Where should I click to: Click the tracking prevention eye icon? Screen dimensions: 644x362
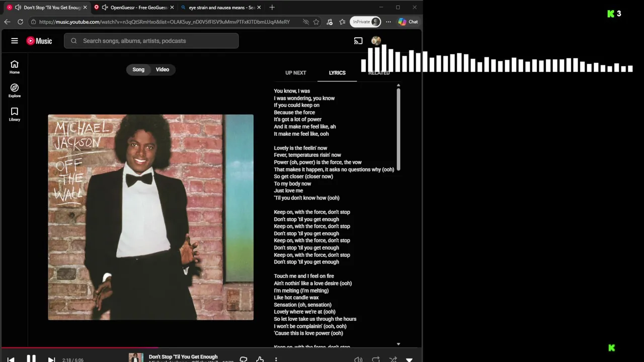(x=305, y=22)
